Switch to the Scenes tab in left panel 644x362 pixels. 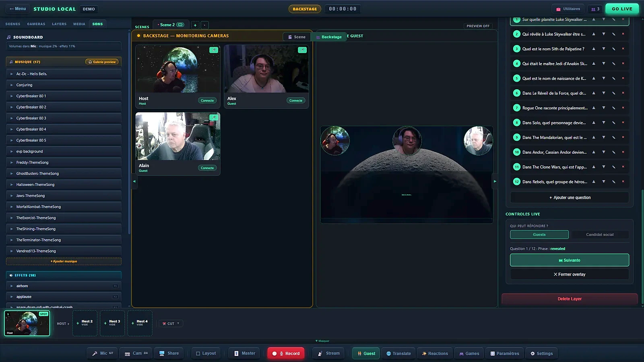(13, 24)
